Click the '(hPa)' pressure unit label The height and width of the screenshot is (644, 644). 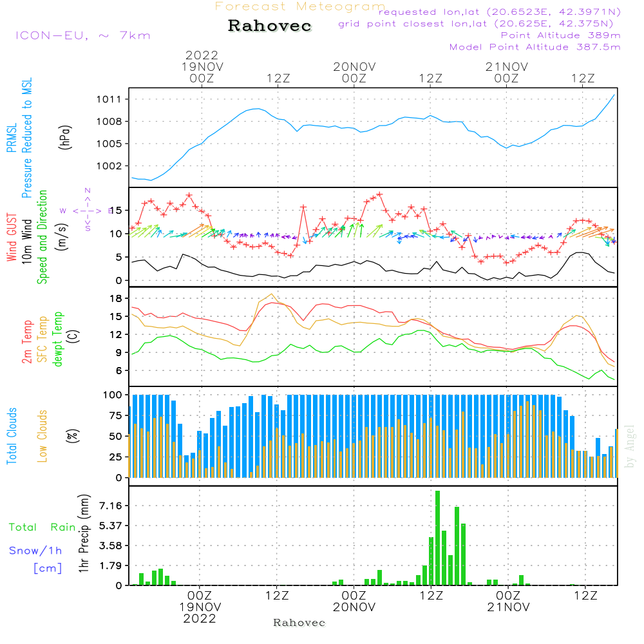[x=65, y=137]
